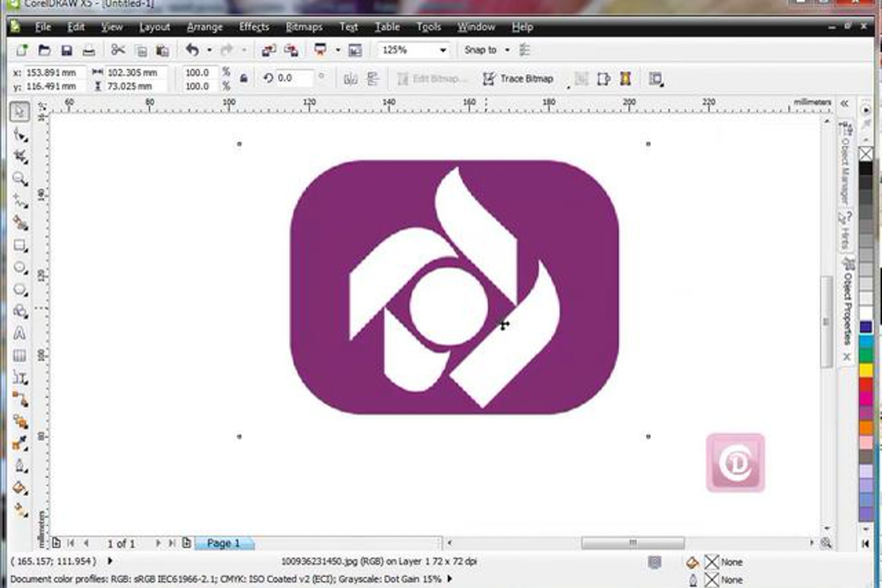Image resolution: width=882 pixels, height=588 pixels.
Task: Switch to the Page 1 tab
Action: pos(224,543)
